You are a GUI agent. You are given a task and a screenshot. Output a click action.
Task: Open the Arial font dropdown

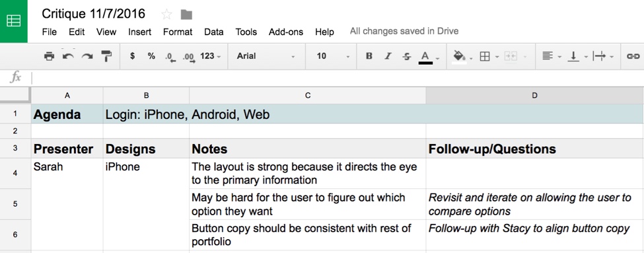(266, 56)
